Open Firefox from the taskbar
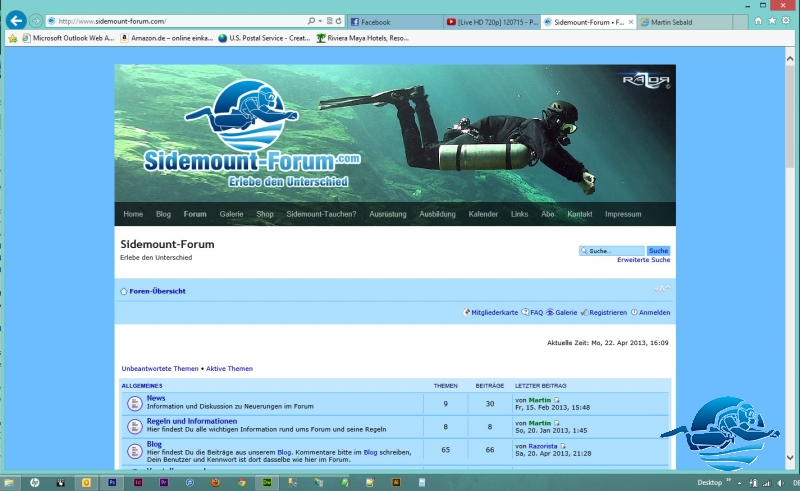Viewport: 800px width, 491px height. pos(215,482)
